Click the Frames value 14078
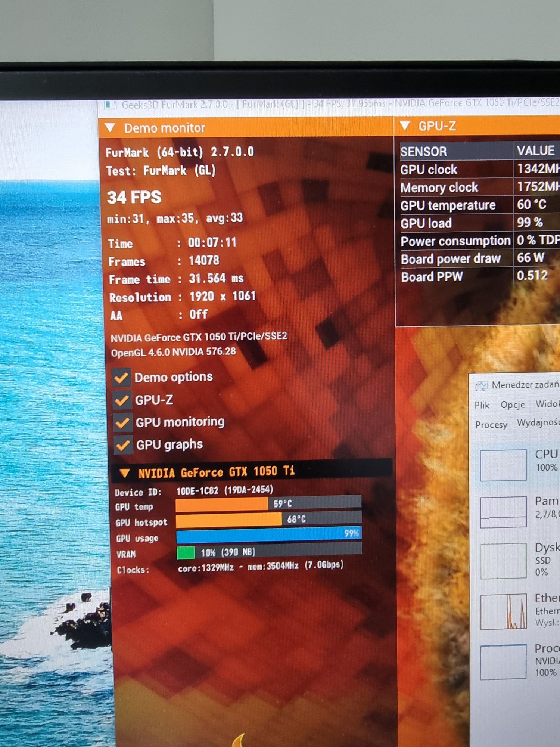This screenshot has width=560, height=747. 204,260
